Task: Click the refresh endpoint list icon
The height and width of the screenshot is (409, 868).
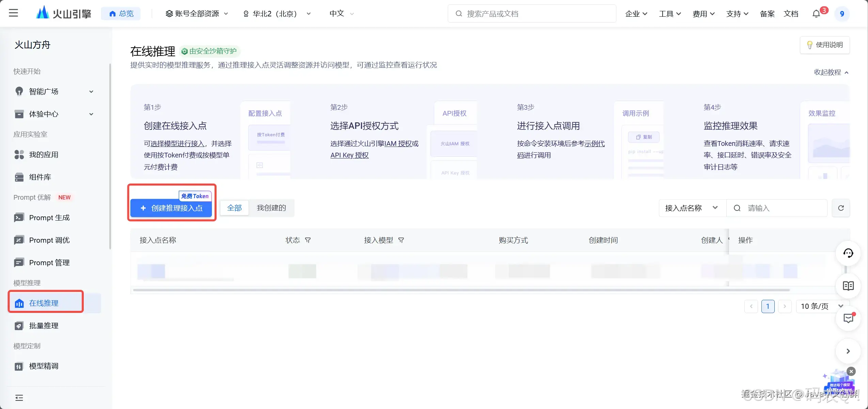Action: point(841,208)
